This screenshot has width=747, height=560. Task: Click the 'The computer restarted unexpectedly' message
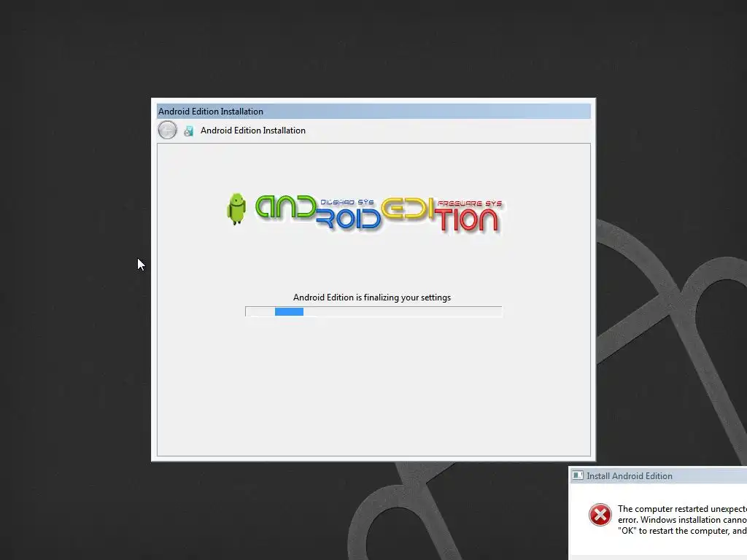click(x=682, y=519)
